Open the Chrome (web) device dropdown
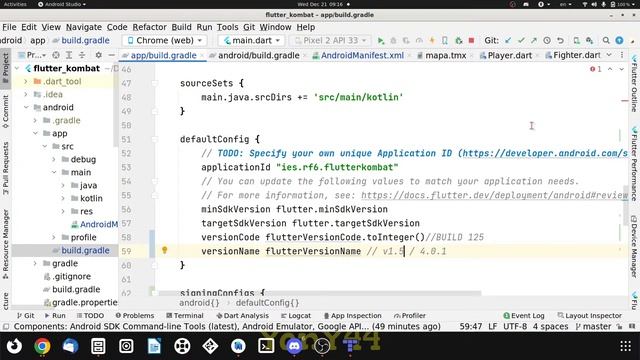The width and height of the screenshot is (640, 360). (x=165, y=40)
